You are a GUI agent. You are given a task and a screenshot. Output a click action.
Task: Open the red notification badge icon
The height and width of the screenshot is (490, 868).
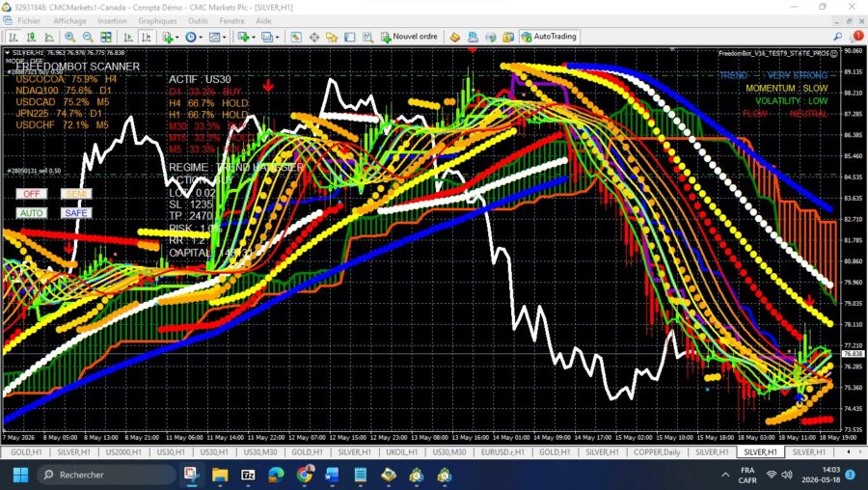(855, 37)
